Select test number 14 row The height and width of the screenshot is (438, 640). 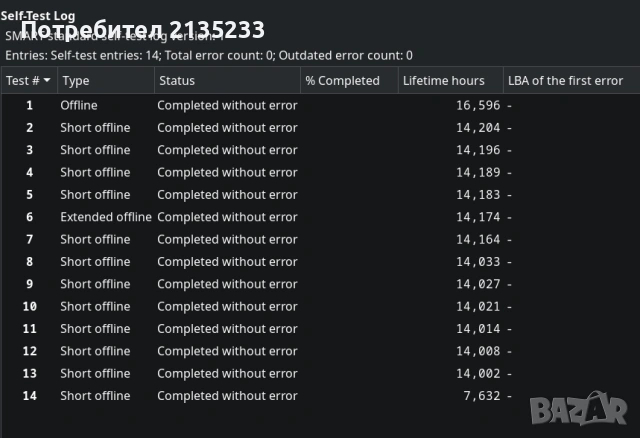30,396
